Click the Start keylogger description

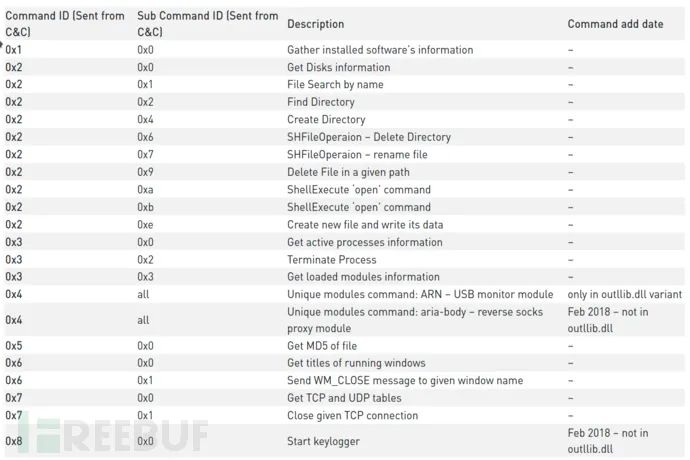click(323, 441)
